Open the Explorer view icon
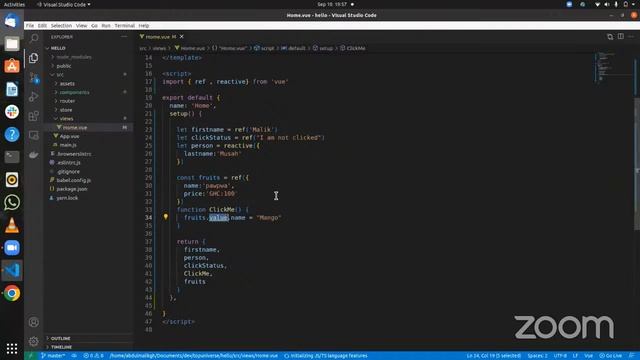Image resolution: width=640 pixels, height=360 pixels. point(34,58)
